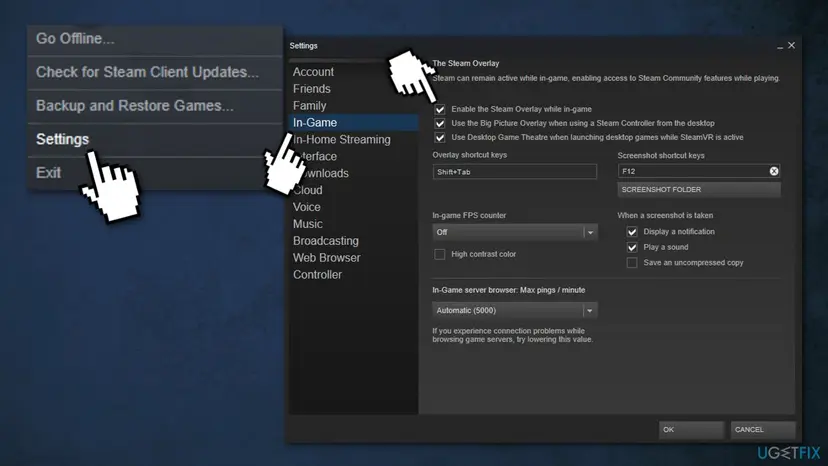828x466 pixels.
Task: Toggle Play a sound checkbox
Action: 632,247
